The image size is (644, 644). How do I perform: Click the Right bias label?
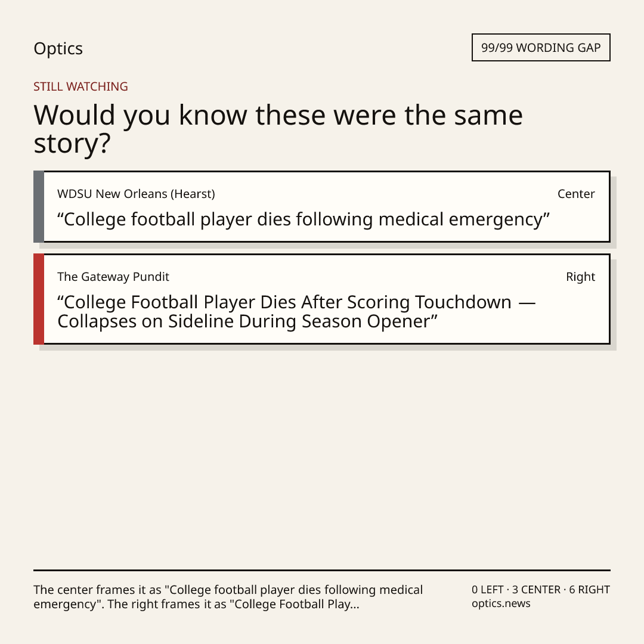[x=580, y=277]
